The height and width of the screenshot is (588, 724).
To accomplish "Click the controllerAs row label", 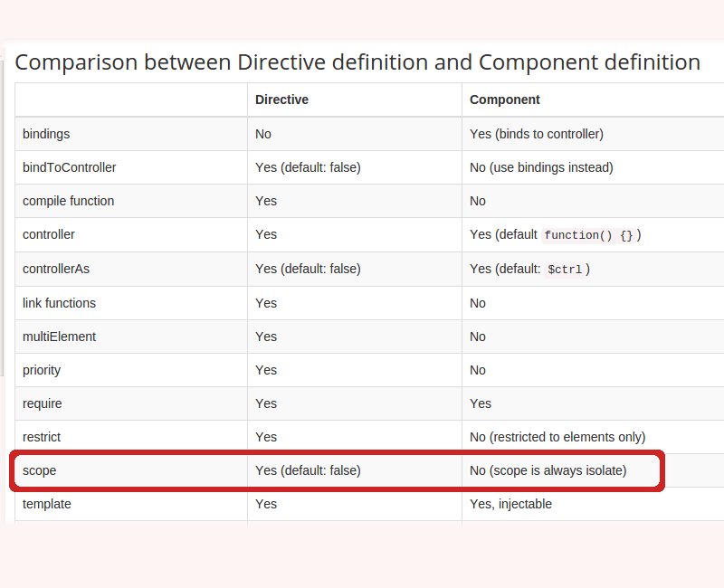I will tap(56, 269).
